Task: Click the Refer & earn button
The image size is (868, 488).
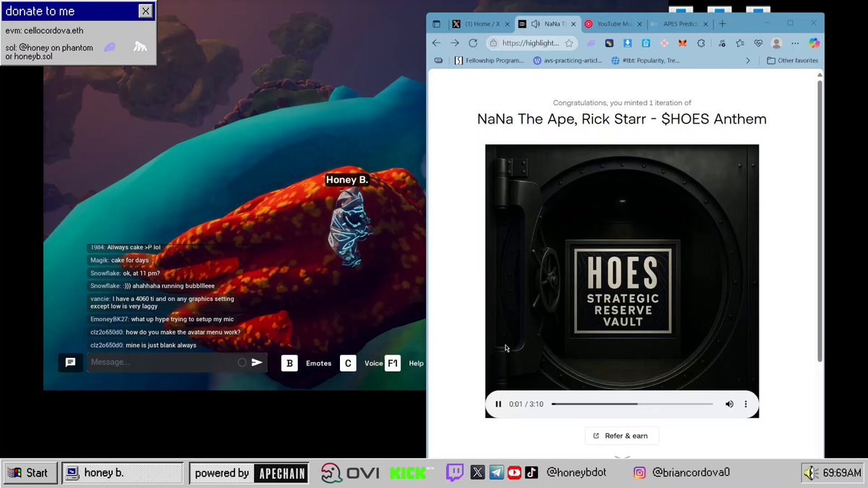Action: (622, 436)
